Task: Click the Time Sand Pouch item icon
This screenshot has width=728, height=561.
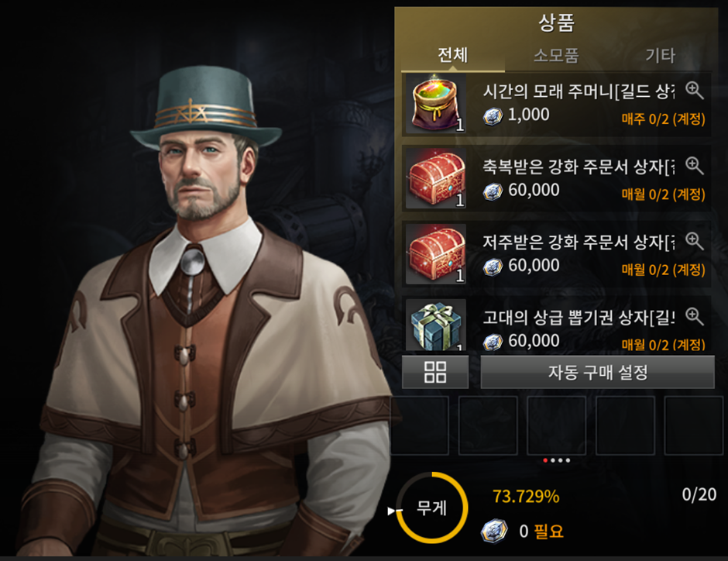Action: point(436,104)
